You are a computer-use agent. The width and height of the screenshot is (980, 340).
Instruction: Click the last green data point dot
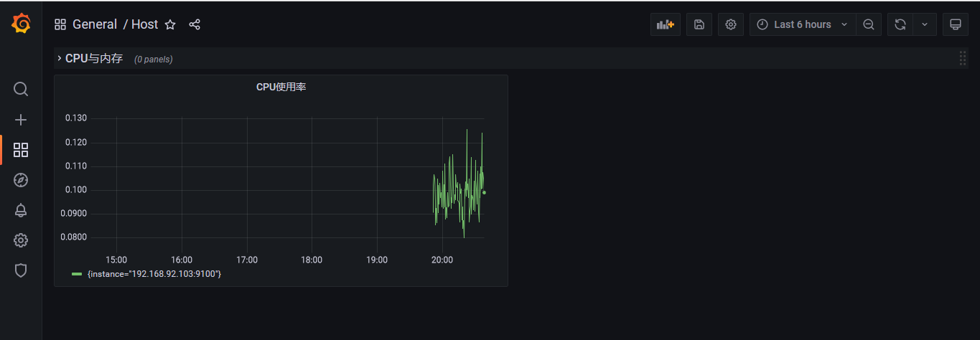(484, 192)
